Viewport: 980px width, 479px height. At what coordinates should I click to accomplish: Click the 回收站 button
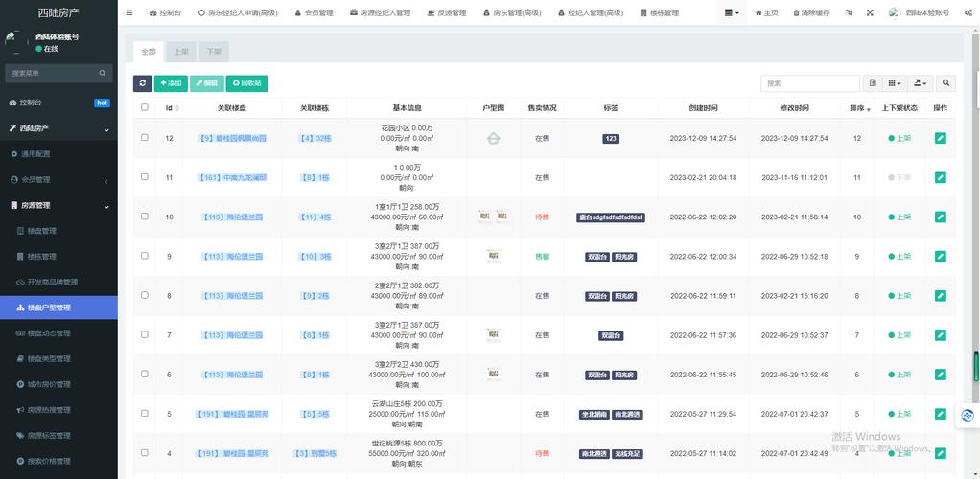tap(246, 83)
